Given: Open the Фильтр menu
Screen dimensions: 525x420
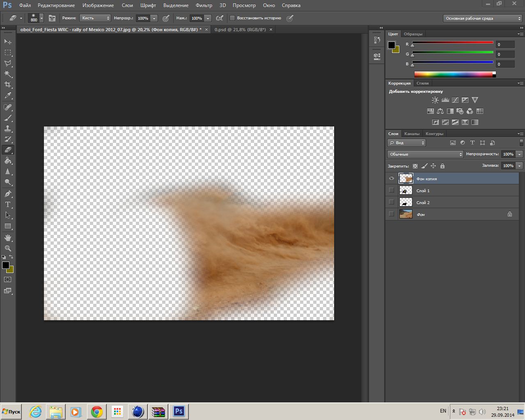Looking at the screenshot, I should pos(204,5).
